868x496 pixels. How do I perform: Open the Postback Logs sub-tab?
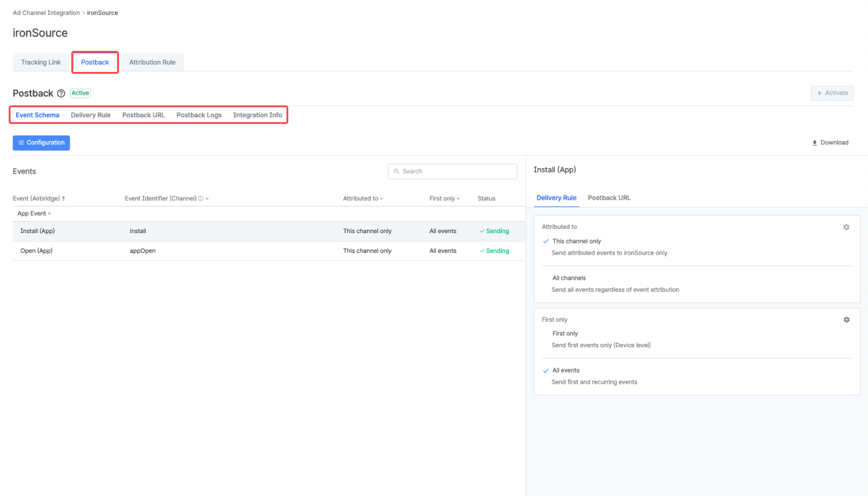(199, 115)
